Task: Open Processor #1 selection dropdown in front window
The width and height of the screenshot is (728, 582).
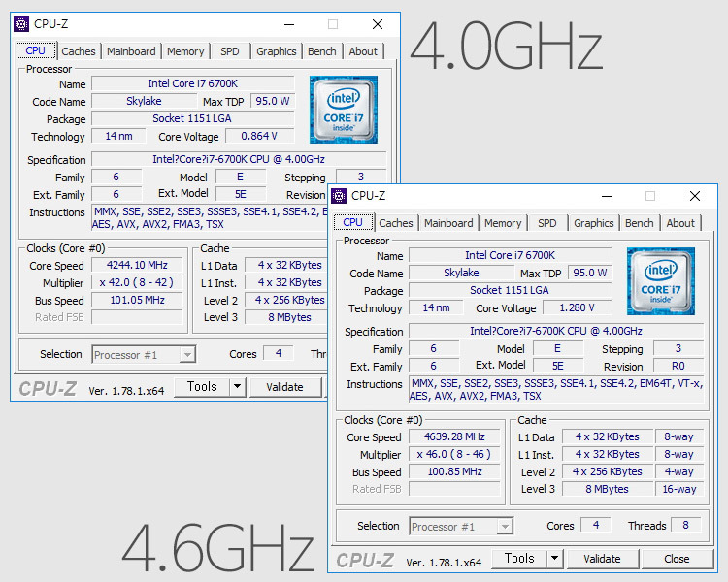Action: coord(461,527)
